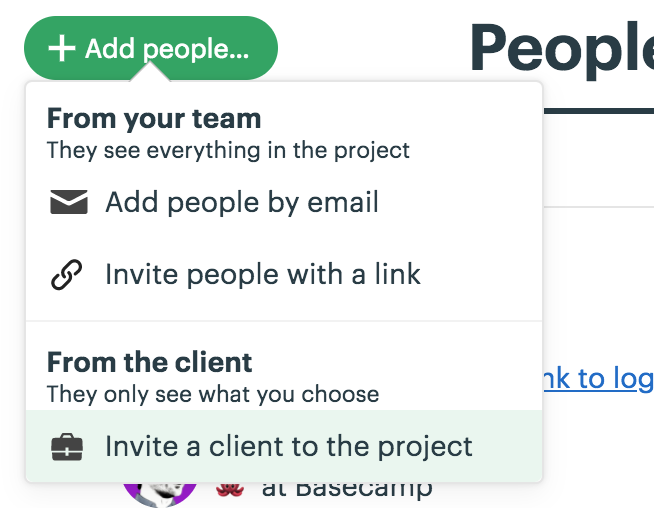The height and width of the screenshot is (508, 654).
Task: Click the green Add people button
Action: [151, 48]
